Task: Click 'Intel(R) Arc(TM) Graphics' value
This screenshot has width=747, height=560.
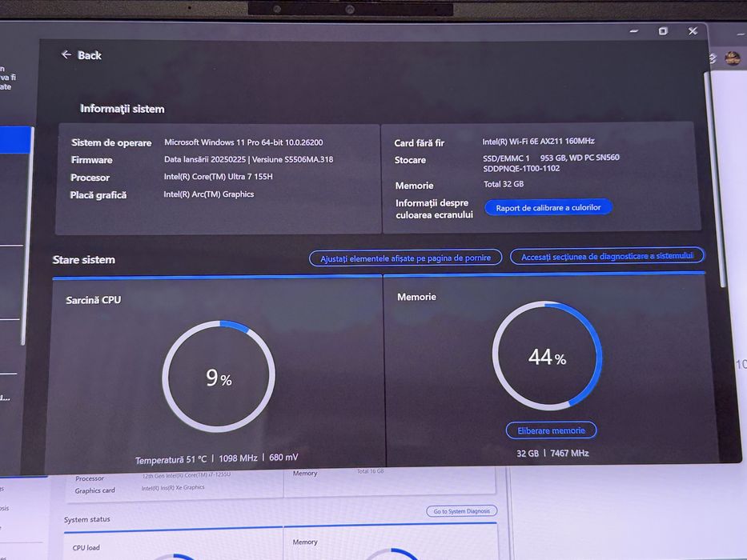Action: 209,194
